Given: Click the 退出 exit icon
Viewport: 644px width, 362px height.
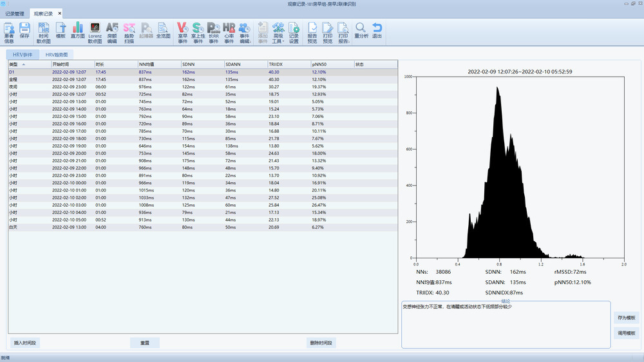Looking at the screenshot, I should [377, 32].
